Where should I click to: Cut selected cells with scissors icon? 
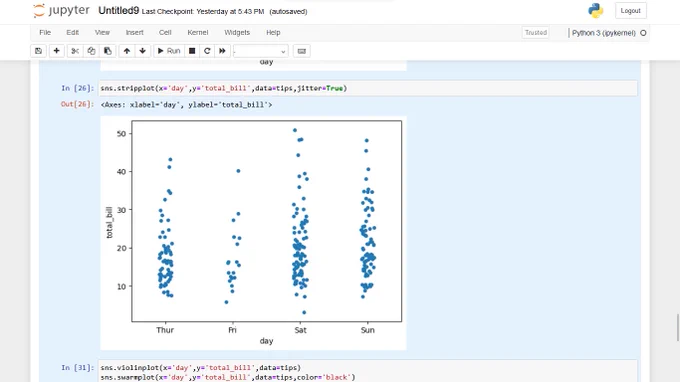pyautogui.click(x=75, y=51)
